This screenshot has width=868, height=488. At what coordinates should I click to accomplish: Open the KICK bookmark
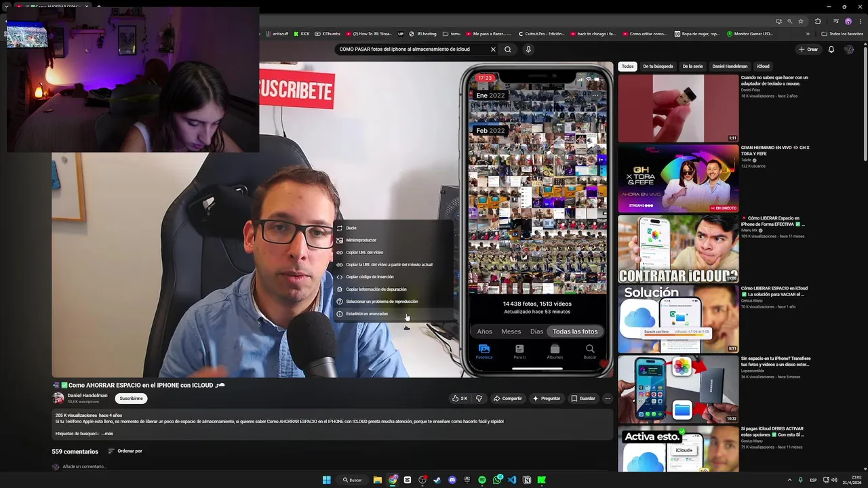click(x=301, y=34)
